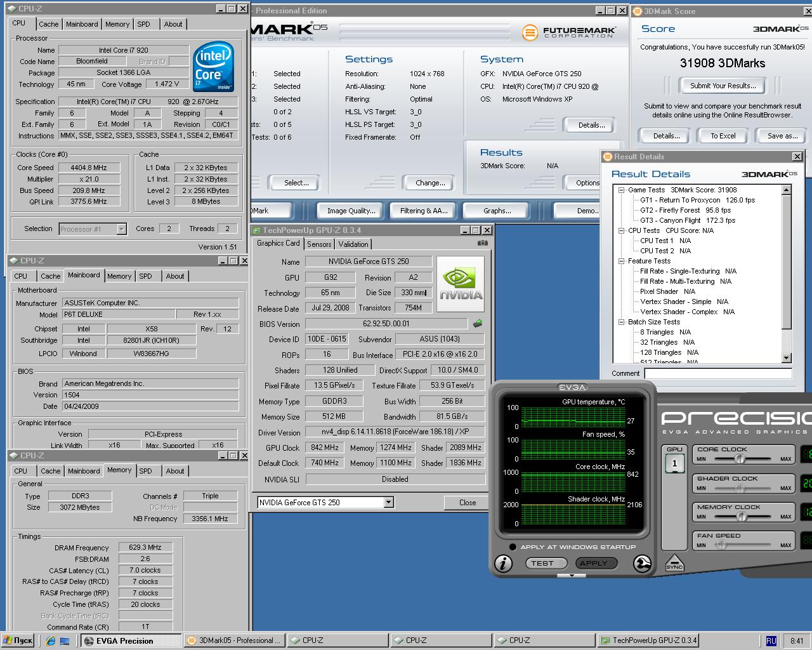Launch Internet Explorer from quick launch
This screenshot has width=812, height=650.
[51, 641]
